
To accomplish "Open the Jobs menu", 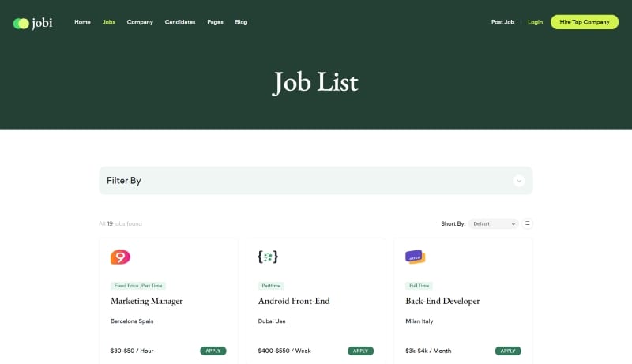I will click(109, 22).
